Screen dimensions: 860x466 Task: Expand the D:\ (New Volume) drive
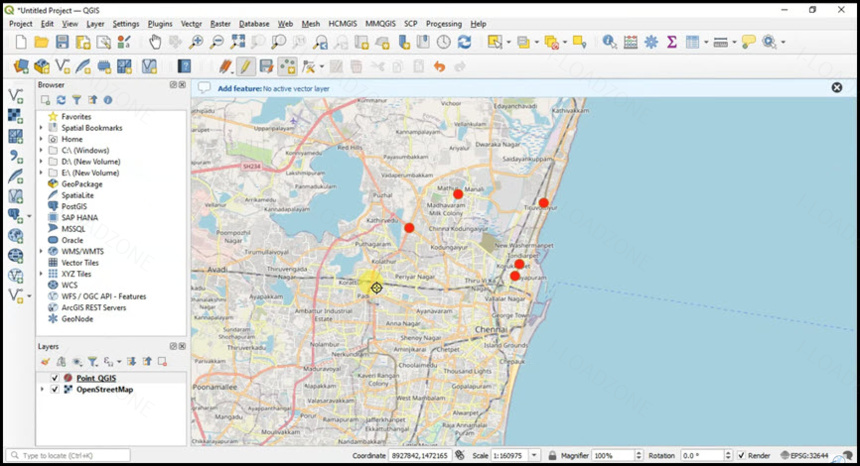41,162
